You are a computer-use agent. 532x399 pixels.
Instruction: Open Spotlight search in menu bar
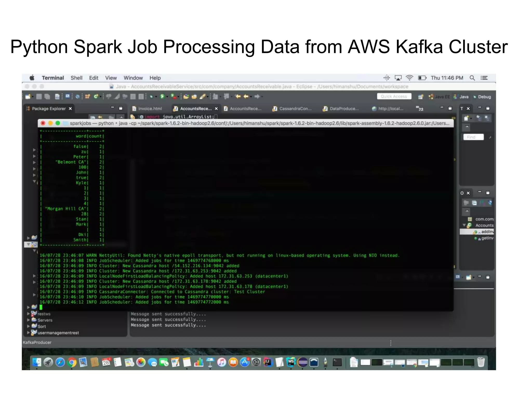(x=472, y=78)
